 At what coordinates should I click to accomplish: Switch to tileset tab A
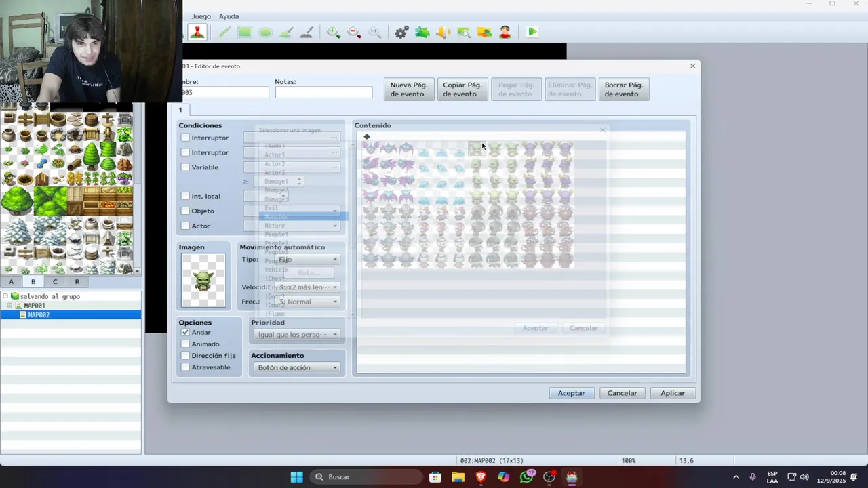point(11,282)
